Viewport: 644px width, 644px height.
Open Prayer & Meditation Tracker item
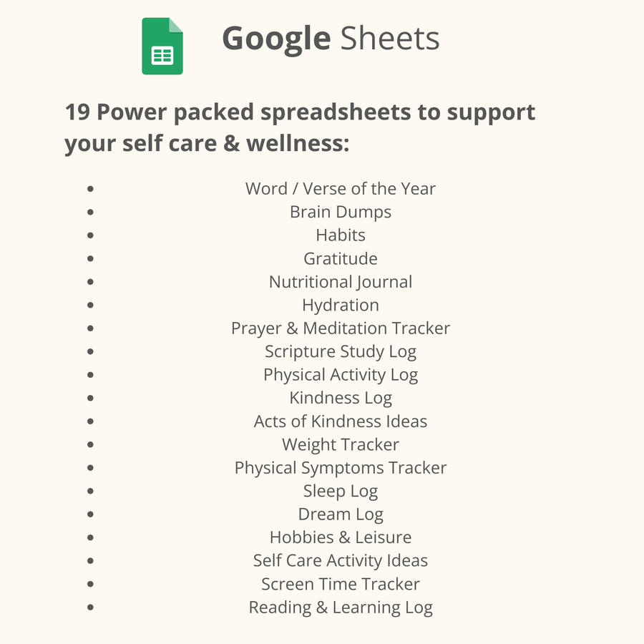[340, 328]
